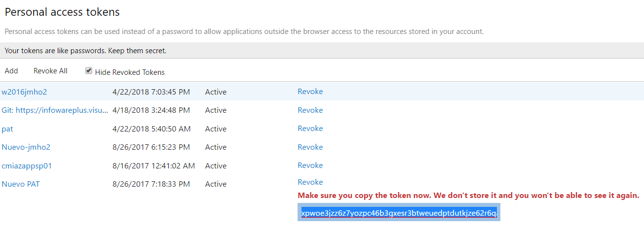
Task: Revoke the pat token
Action: click(x=310, y=129)
